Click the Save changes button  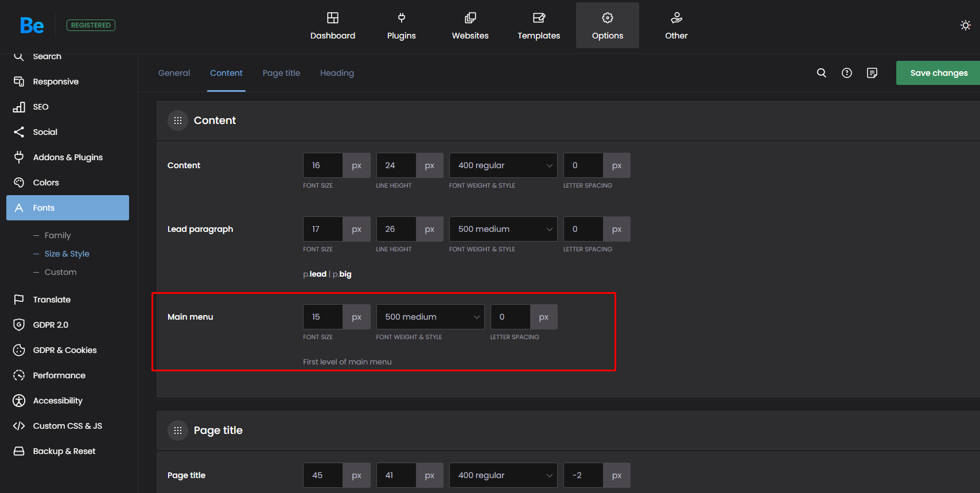[938, 73]
